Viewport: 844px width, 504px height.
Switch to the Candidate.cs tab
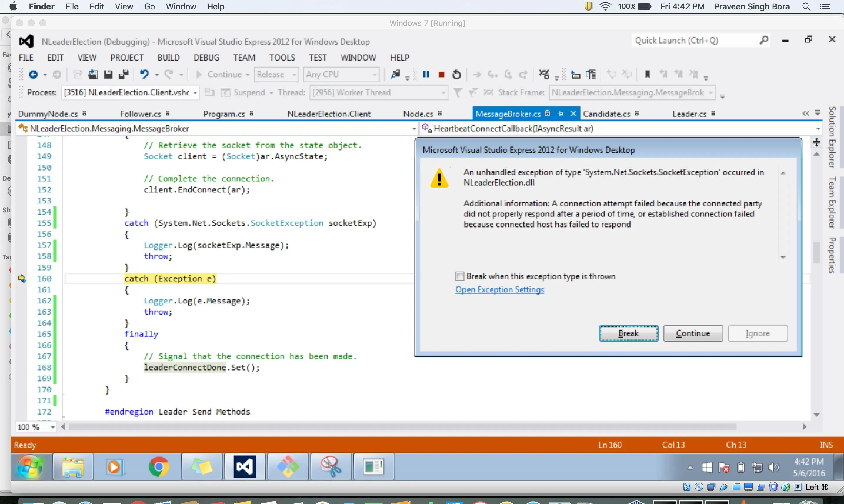tap(606, 114)
